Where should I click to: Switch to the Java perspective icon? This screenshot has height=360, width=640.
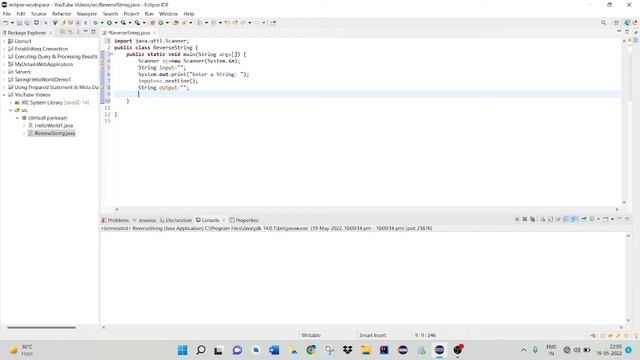[627, 23]
